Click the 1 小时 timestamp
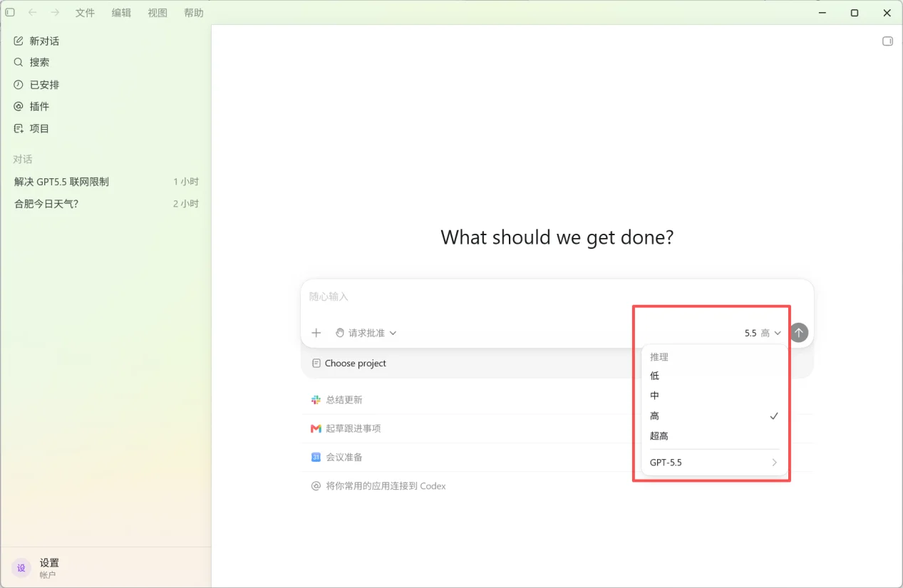Viewport: 903px width, 588px height. coord(186,182)
